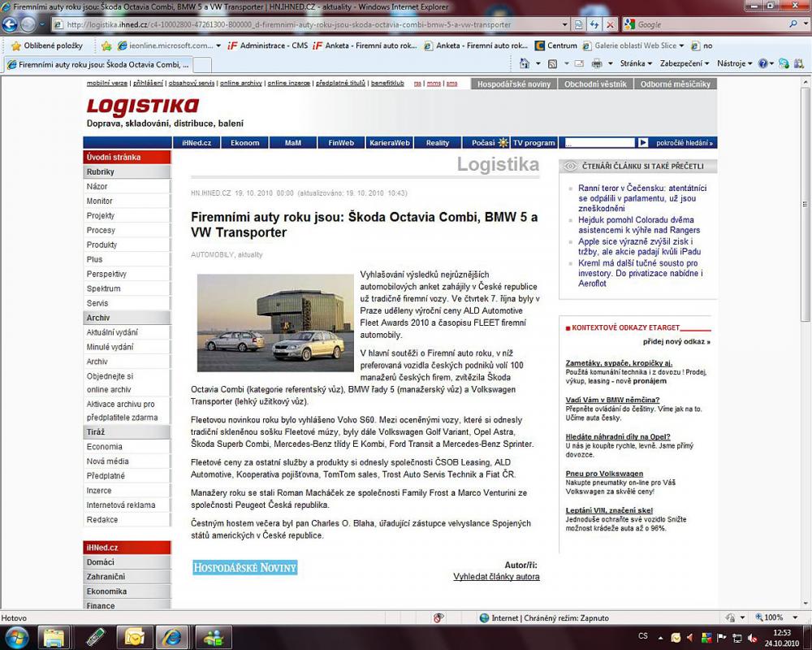Switch to Odborné měsíčníky site tab
This screenshot has width=812, height=650.
676,84
